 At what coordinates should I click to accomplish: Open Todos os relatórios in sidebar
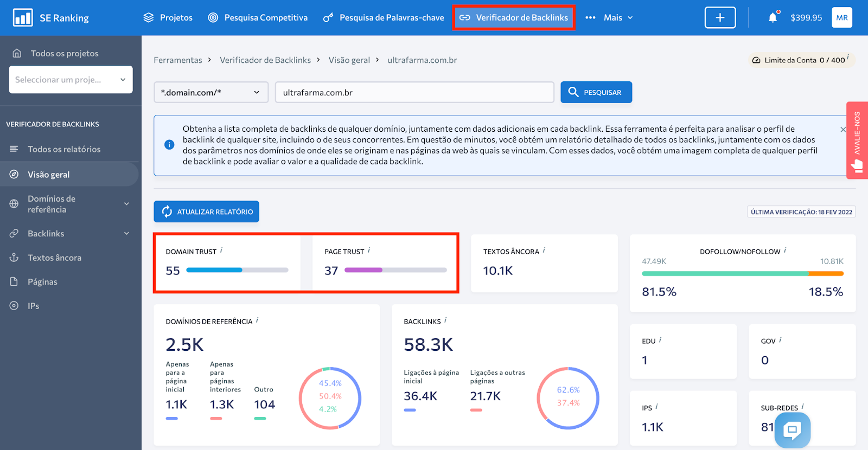[x=64, y=149]
